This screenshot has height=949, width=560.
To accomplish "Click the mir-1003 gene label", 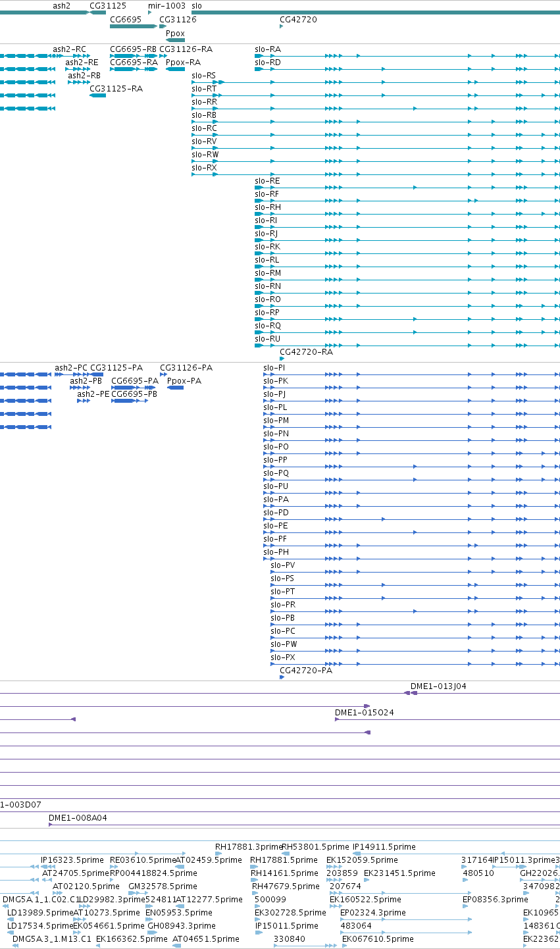I will pyautogui.click(x=166, y=5).
